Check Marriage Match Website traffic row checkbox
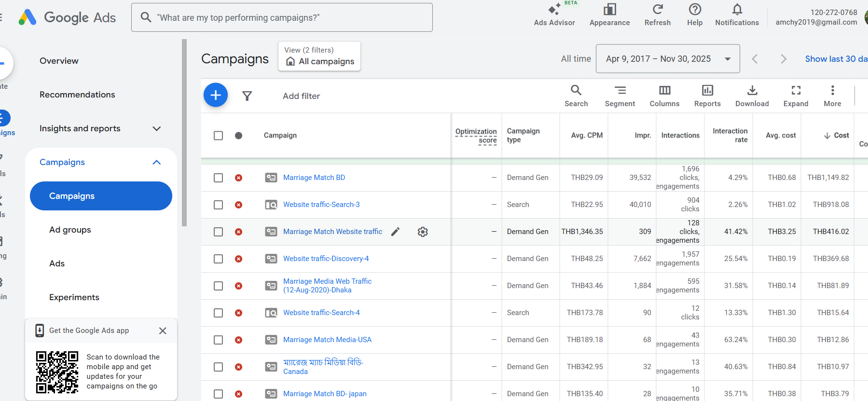The width and height of the screenshot is (868, 401). [x=219, y=232]
